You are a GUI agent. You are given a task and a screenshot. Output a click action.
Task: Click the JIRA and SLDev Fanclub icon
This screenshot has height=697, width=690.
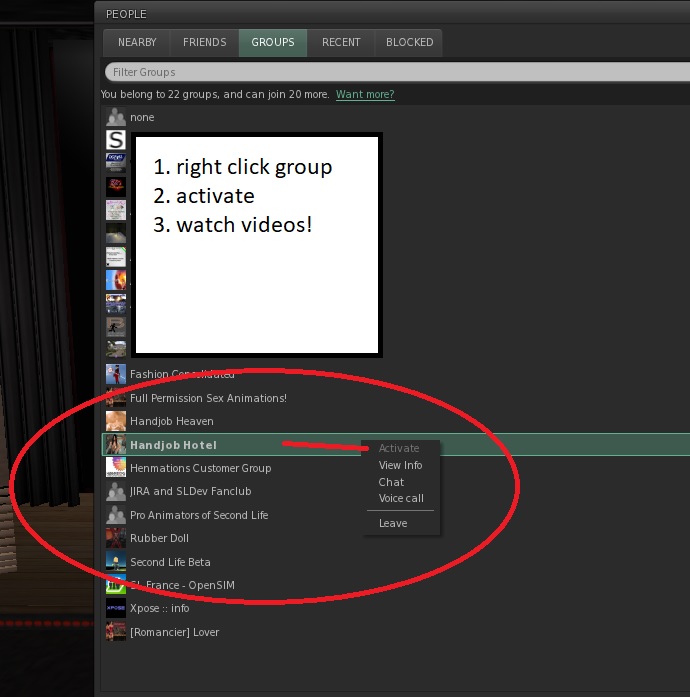pos(116,491)
